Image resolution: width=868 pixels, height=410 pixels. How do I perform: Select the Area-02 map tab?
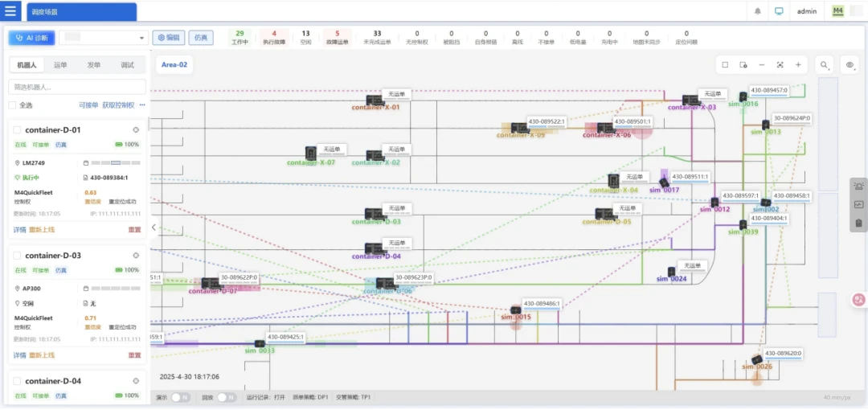coord(174,65)
